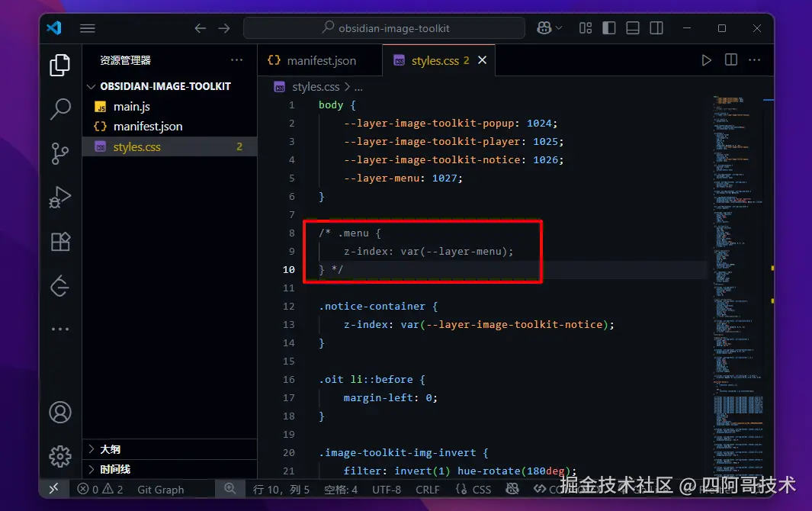Open manifest.json in the file tree
The image size is (812, 511).
tap(148, 127)
